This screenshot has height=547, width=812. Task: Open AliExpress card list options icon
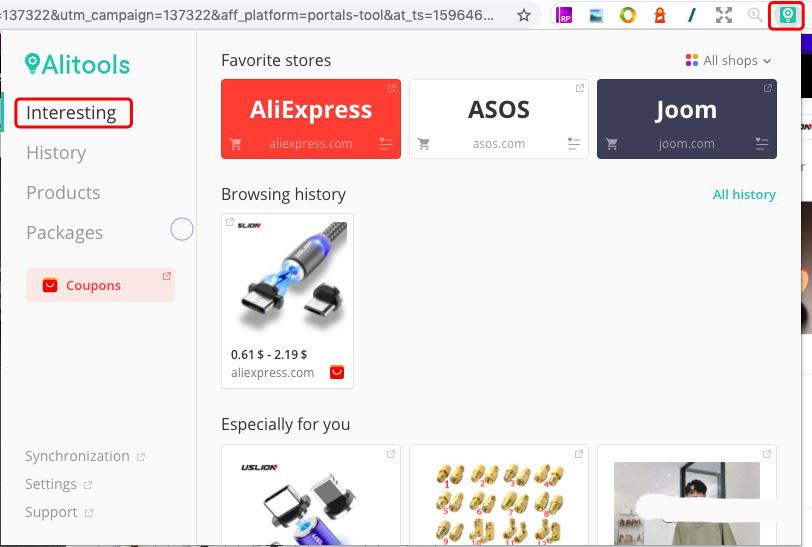click(385, 143)
